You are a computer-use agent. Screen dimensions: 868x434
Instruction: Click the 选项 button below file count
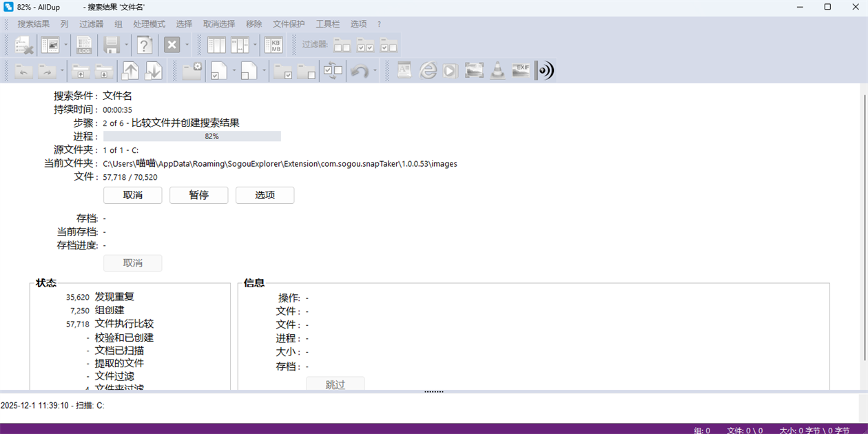tap(265, 195)
